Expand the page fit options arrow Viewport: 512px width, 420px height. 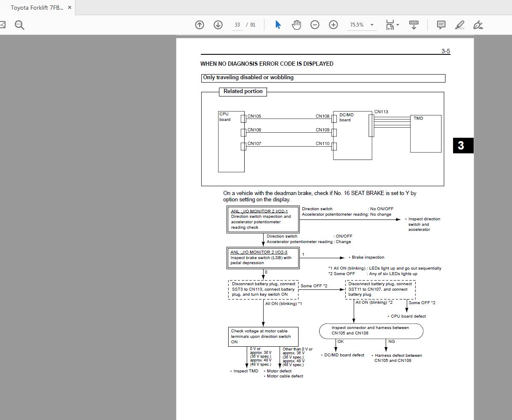pyautogui.click(x=397, y=25)
